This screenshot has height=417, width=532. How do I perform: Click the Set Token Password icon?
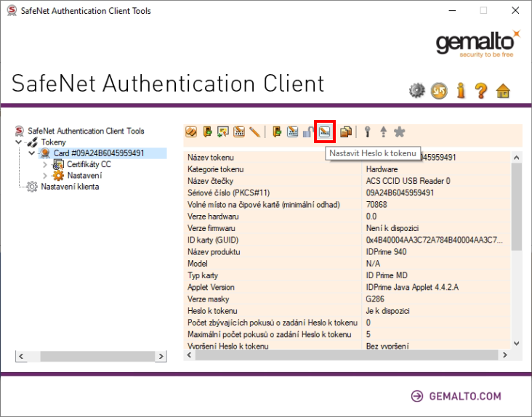pos(325,131)
